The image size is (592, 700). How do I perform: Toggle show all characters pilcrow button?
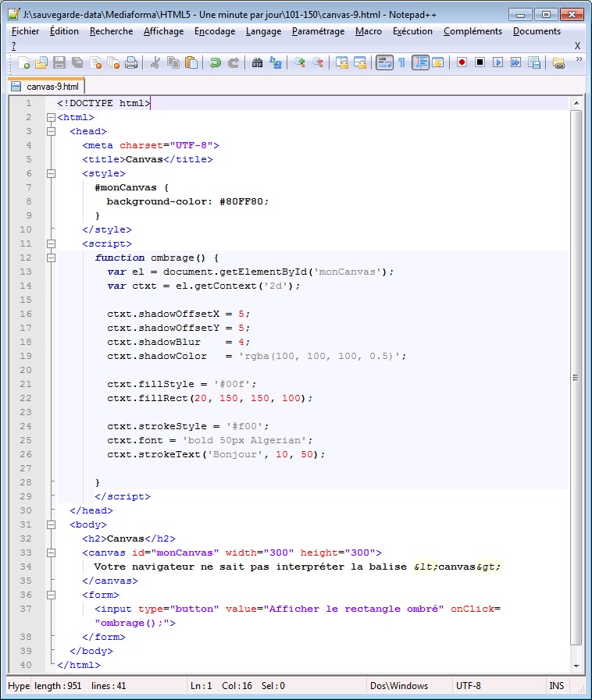401,63
